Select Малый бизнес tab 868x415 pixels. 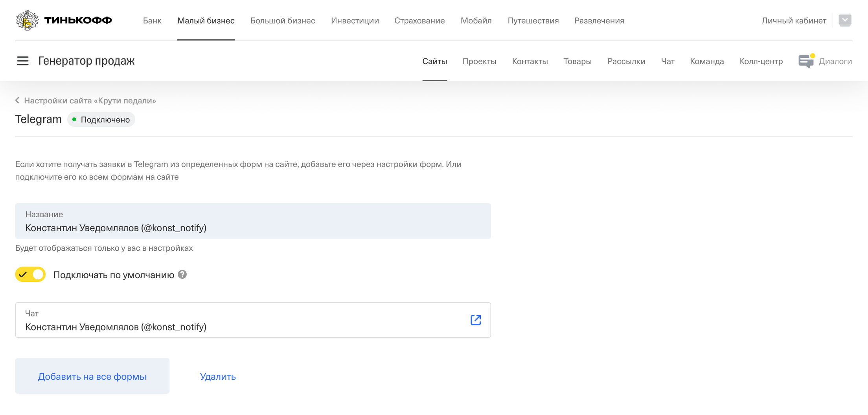pyautogui.click(x=206, y=20)
